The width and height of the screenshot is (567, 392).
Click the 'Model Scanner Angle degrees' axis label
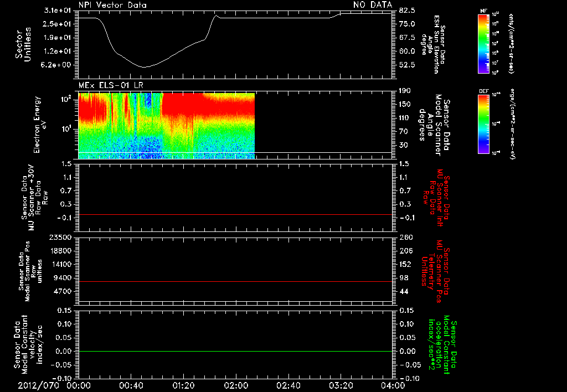(x=434, y=125)
